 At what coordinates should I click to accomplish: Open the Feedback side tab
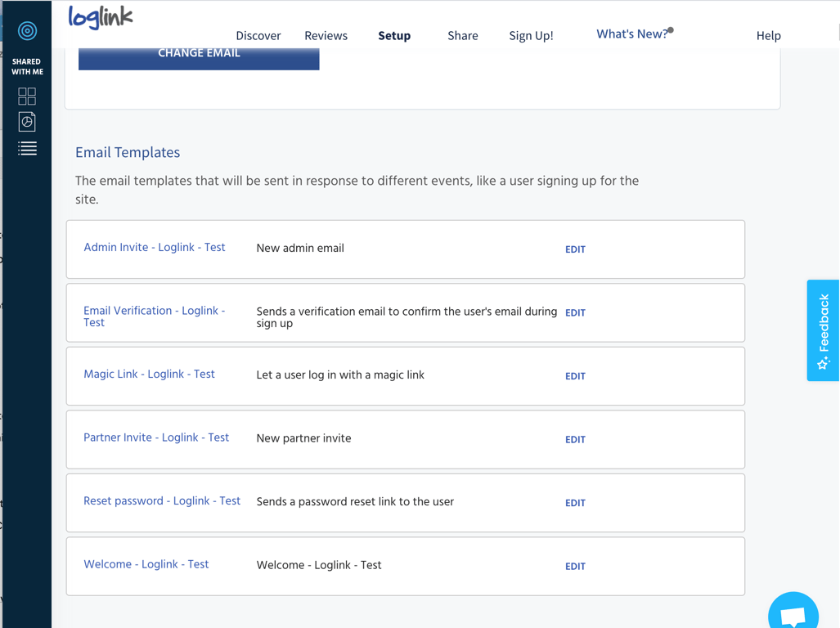pyautogui.click(x=823, y=330)
